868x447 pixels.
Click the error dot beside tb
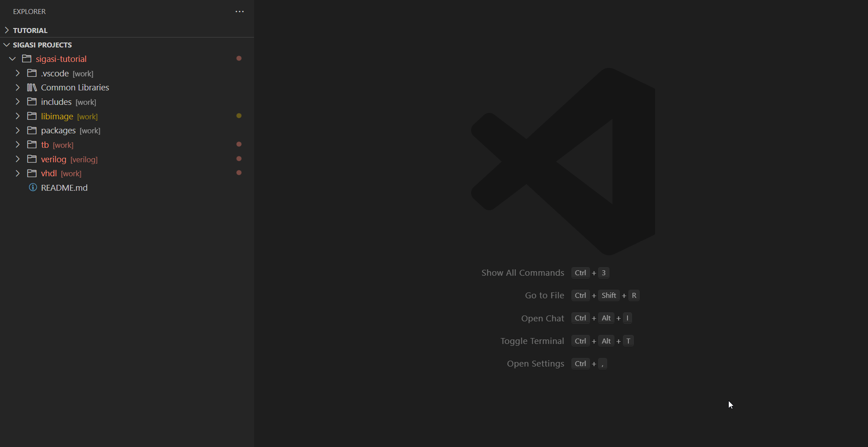239,144
